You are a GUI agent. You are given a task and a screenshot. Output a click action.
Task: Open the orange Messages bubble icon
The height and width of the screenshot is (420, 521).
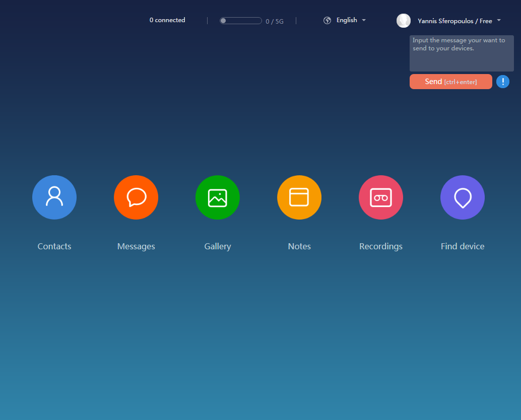pos(136,197)
